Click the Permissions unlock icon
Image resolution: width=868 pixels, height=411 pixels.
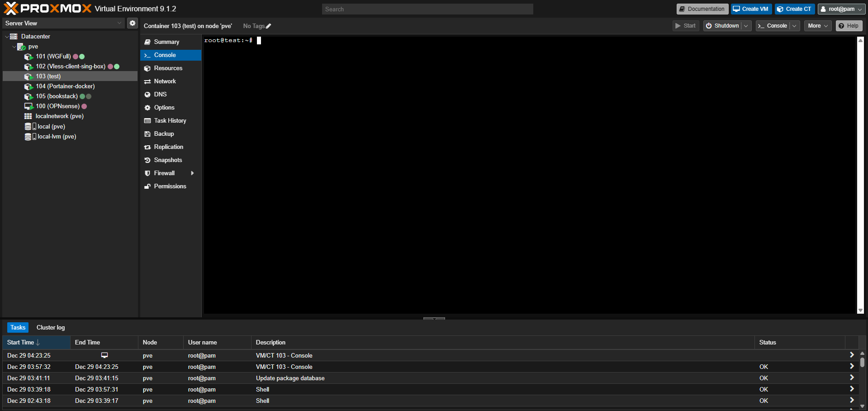(x=147, y=186)
